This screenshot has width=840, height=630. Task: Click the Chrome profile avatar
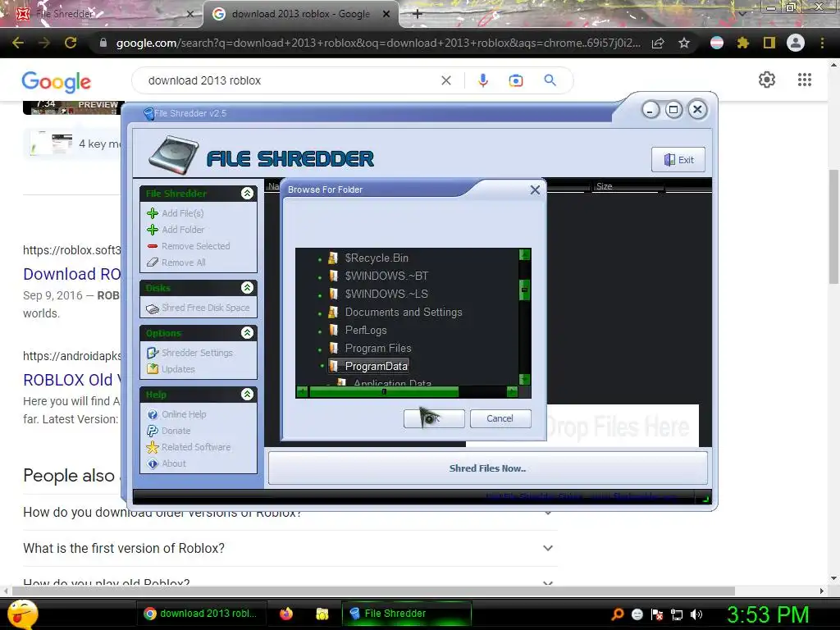pyautogui.click(x=796, y=43)
